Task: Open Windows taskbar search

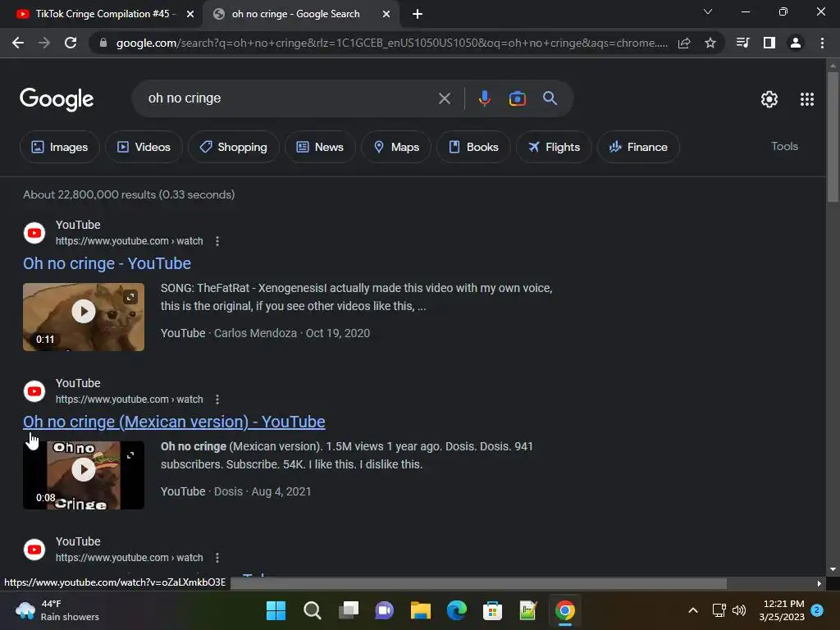Action: tap(313, 610)
